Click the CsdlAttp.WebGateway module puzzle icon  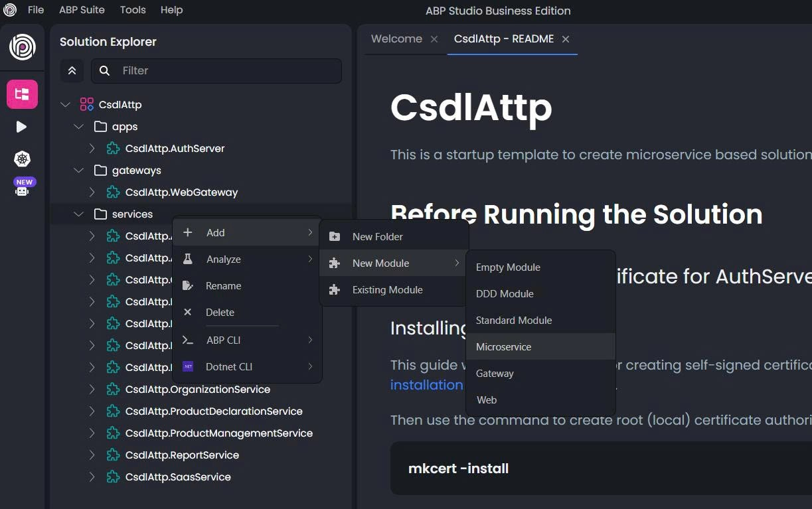click(x=114, y=192)
